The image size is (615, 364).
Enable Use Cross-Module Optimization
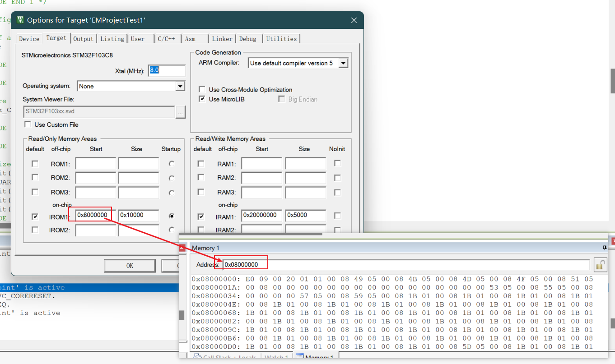pyautogui.click(x=202, y=90)
